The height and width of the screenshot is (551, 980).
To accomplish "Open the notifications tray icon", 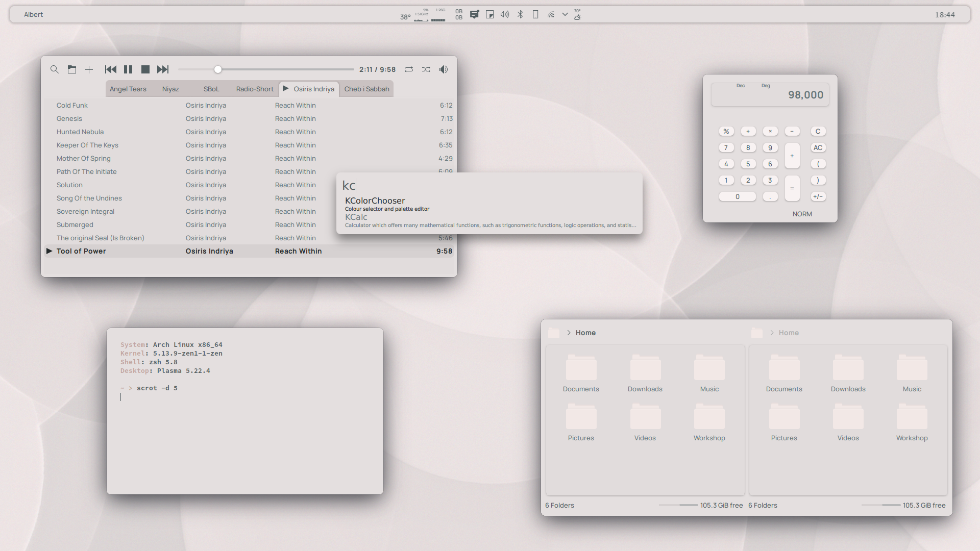I will click(474, 14).
